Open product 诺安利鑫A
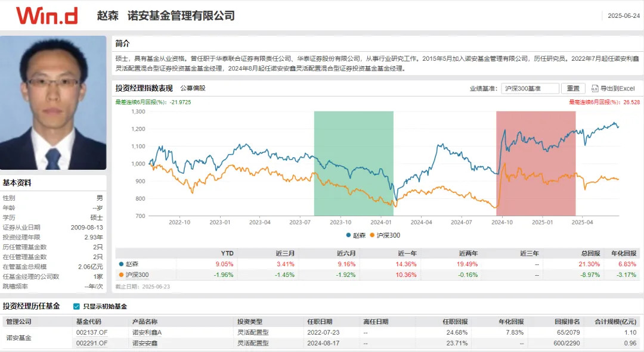This screenshot has width=644, height=352. (147, 332)
